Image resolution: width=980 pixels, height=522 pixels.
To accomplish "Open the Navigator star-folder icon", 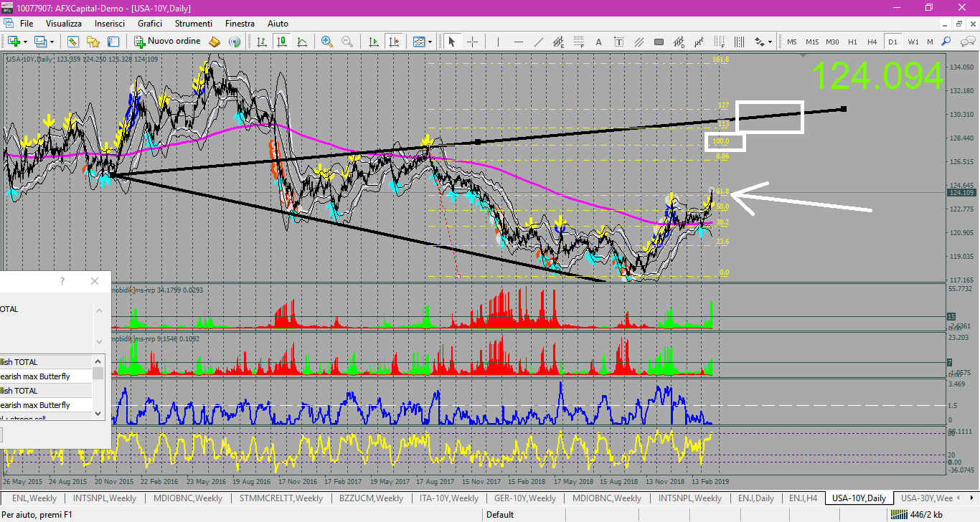I will (93, 42).
